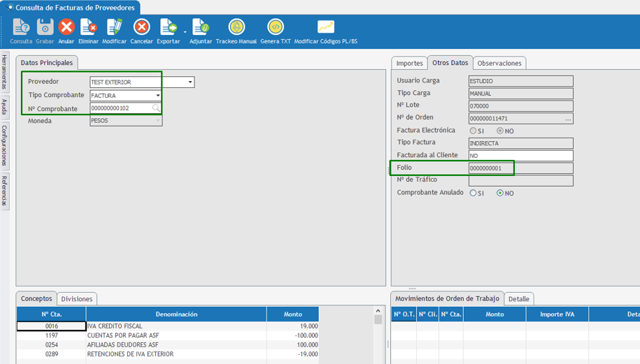
Task: Switch to the Otros Datos tab
Action: click(x=450, y=63)
